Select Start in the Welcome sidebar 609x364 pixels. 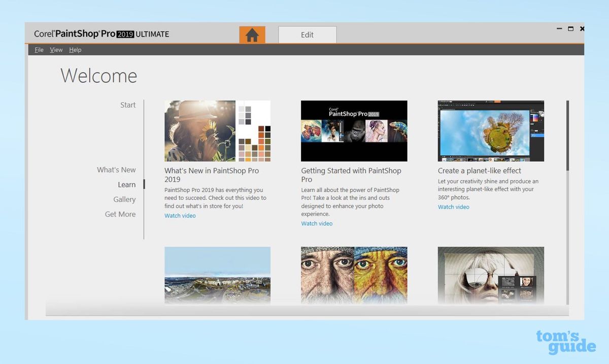click(128, 105)
